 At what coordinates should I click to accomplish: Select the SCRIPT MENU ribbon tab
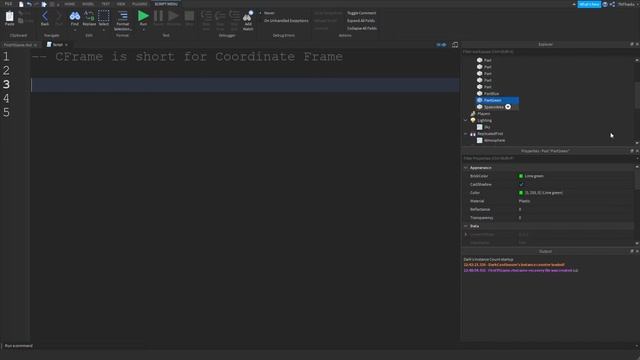tap(166, 4)
